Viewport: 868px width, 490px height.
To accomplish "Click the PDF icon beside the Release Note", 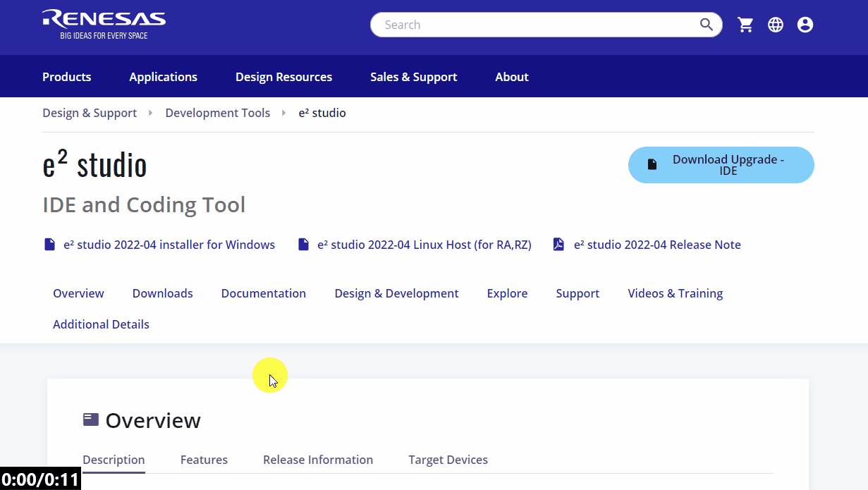I will (x=558, y=244).
